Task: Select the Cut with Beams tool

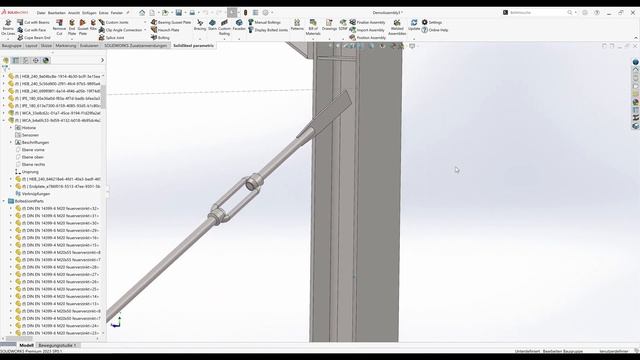Action: 33,22
